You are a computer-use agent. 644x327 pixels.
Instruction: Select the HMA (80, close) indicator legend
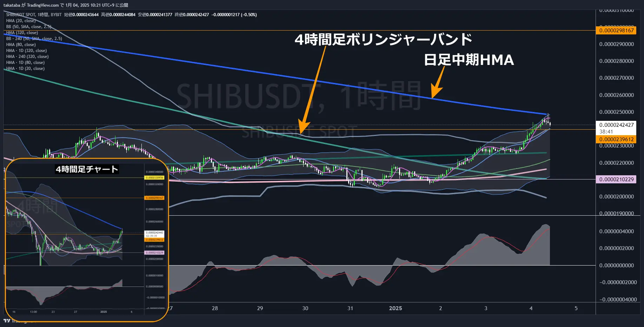pos(21,45)
